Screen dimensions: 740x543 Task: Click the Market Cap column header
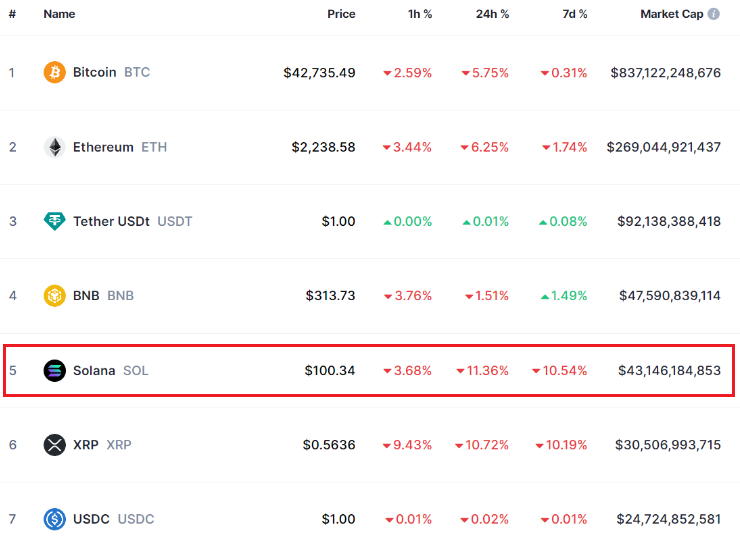tap(672, 14)
